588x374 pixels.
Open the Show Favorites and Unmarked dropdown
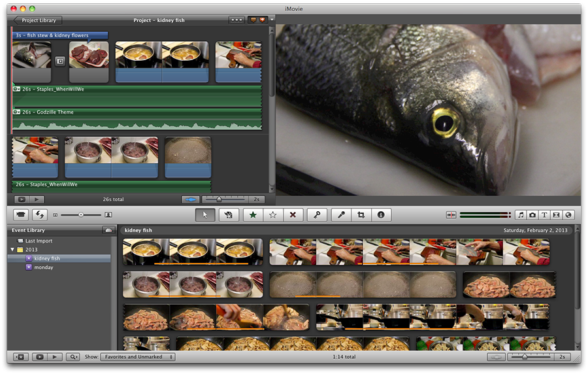pyautogui.click(x=138, y=357)
